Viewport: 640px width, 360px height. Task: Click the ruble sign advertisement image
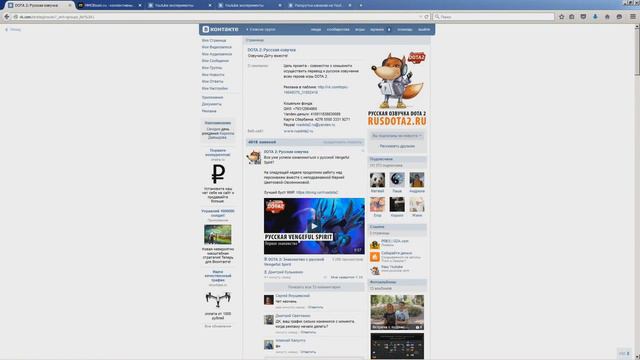(x=218, y=174)
